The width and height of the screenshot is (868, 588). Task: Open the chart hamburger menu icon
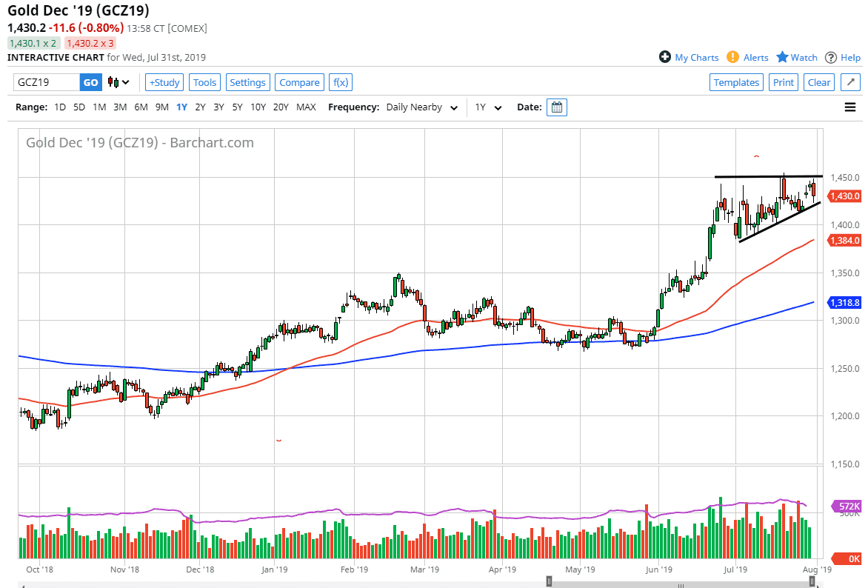pos(849,107)
